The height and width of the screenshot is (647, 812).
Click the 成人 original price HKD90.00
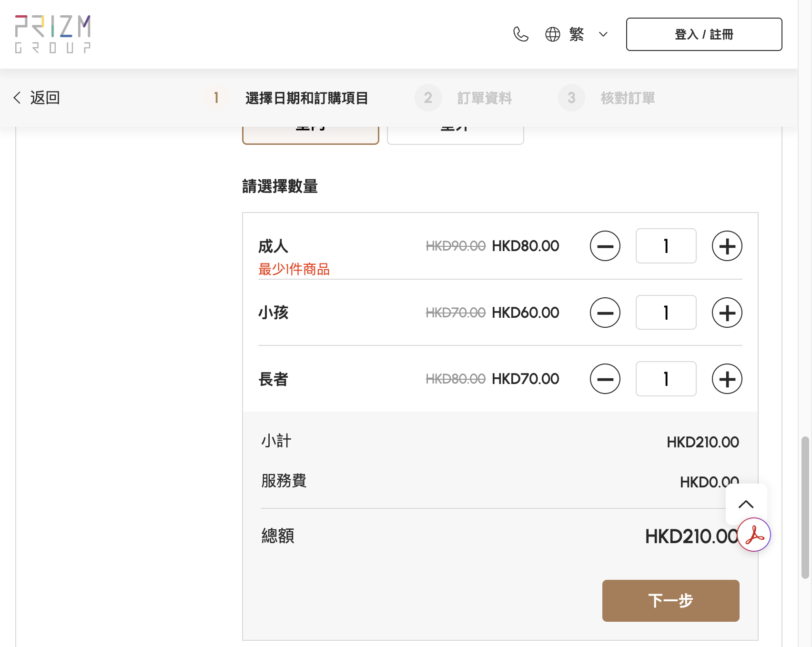click(x=456, y=246)
